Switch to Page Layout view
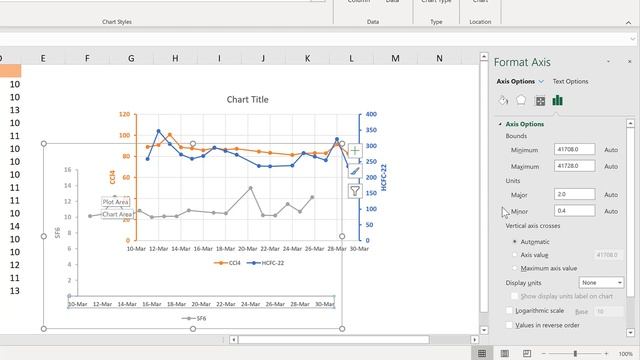Image resolution: width=640 pixels, height=360 pixels. 504,353
